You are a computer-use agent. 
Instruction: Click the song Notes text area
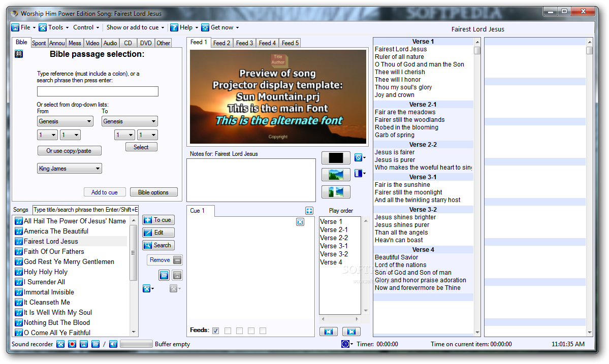click(x=251, y=180)
